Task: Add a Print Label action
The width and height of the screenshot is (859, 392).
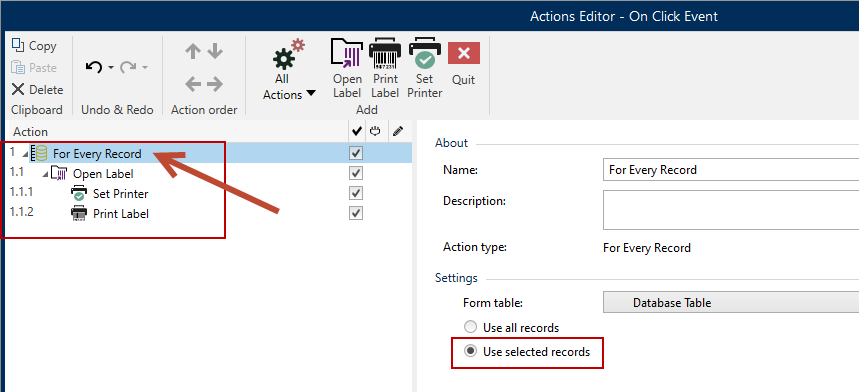Action: 385,68
